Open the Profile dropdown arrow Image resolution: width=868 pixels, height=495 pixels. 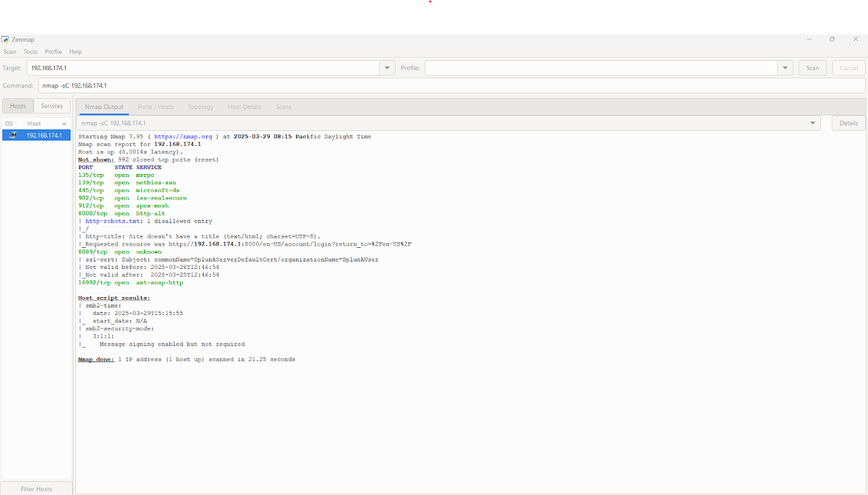pyautogui.click(x=785, y=67)
